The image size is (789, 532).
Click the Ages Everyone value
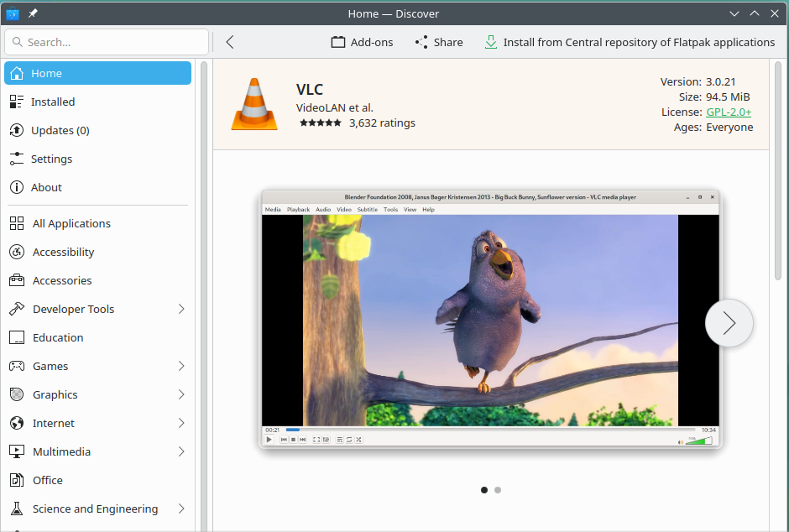click(729, 128)
